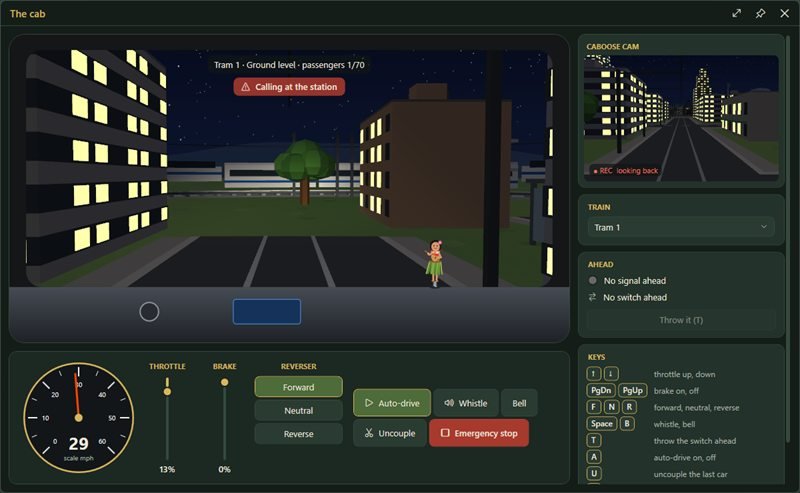Click the REC looking back label
Viewport: 800px width, 493px height.
click(x=626, y=171)
